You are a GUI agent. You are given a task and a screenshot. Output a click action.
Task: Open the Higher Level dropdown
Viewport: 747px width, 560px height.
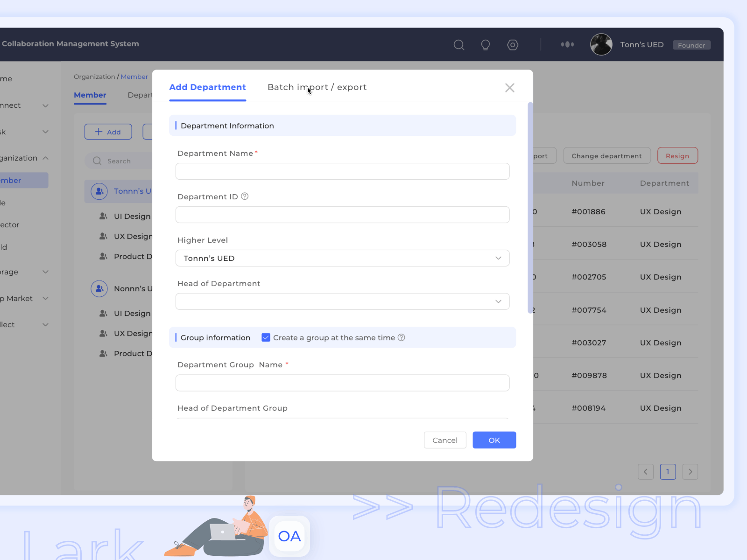[x=342, y=258]
